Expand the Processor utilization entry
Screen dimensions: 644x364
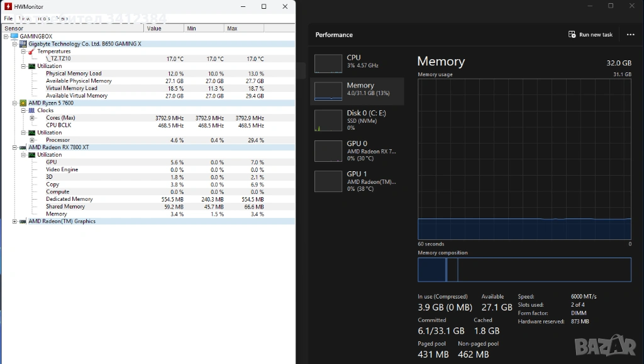click(32, 140)
